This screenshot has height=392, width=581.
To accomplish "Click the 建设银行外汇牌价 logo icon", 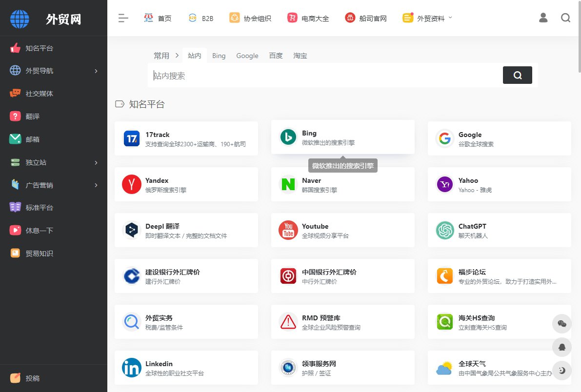I will [132, 276].
